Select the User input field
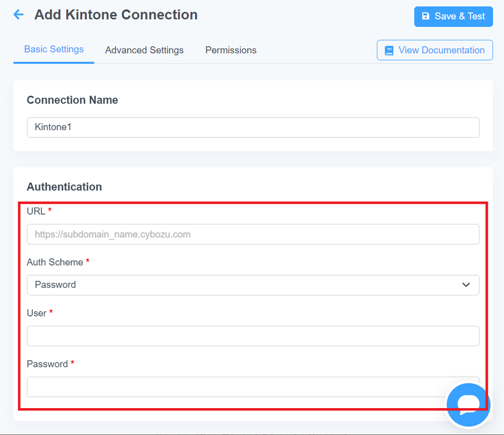Image resolution: width=504 pixels, height=435 pixels. (253, 336)
